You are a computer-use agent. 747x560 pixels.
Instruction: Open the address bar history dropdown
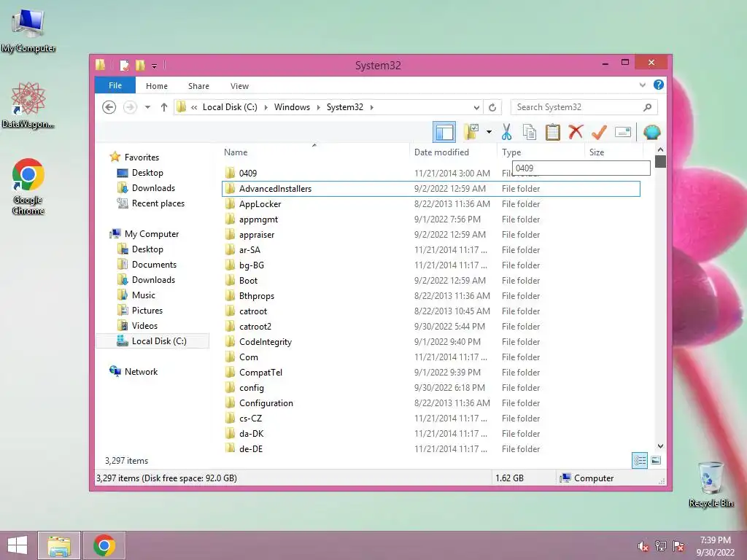coord(476,107)
